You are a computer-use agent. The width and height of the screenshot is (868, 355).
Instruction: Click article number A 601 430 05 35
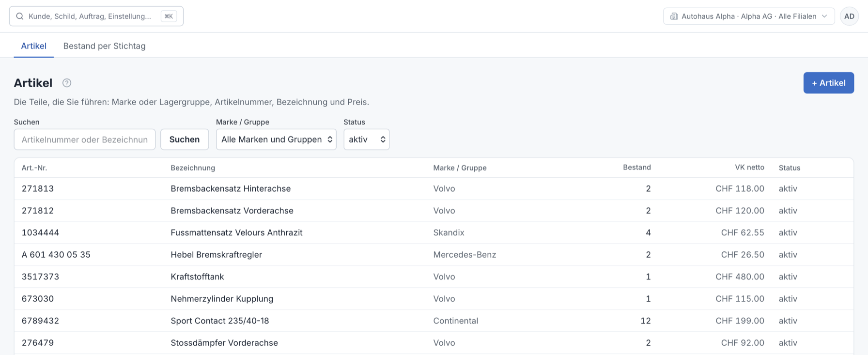56,255
